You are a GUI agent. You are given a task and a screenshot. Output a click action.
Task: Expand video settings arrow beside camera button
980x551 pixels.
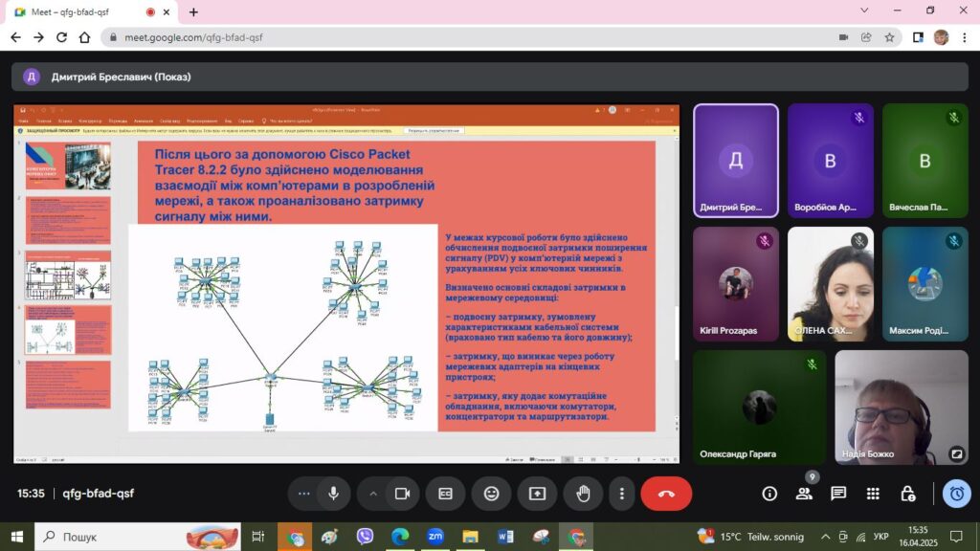pyautogui.click(x=373, y=494)
